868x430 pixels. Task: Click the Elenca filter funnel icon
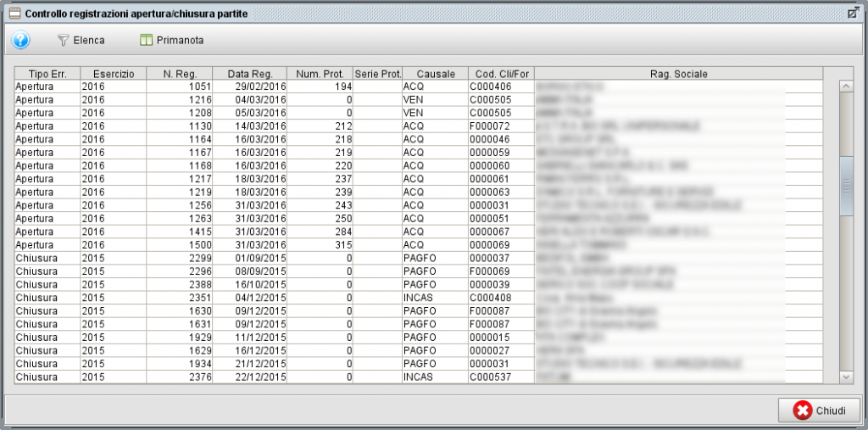coord(63,40)
